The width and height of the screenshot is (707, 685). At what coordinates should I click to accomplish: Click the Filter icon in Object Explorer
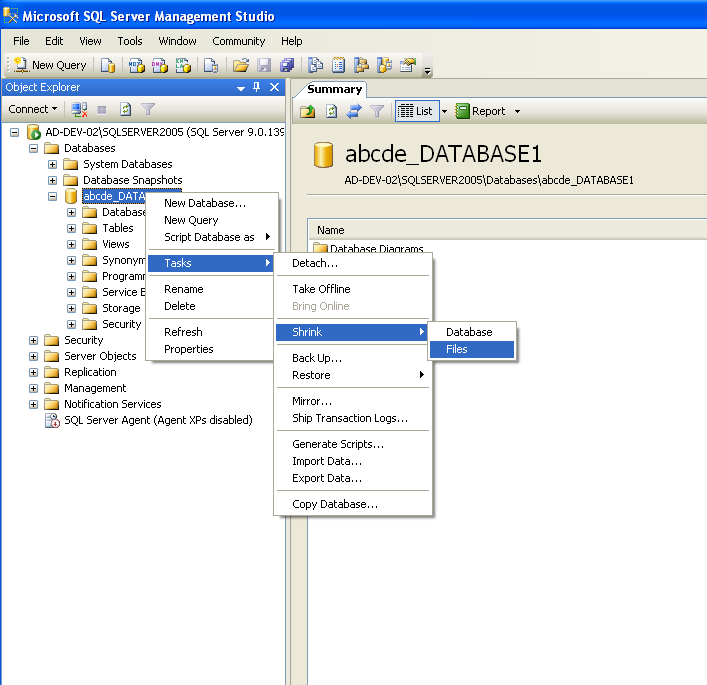pyautogui.click(x=148, y=109)
